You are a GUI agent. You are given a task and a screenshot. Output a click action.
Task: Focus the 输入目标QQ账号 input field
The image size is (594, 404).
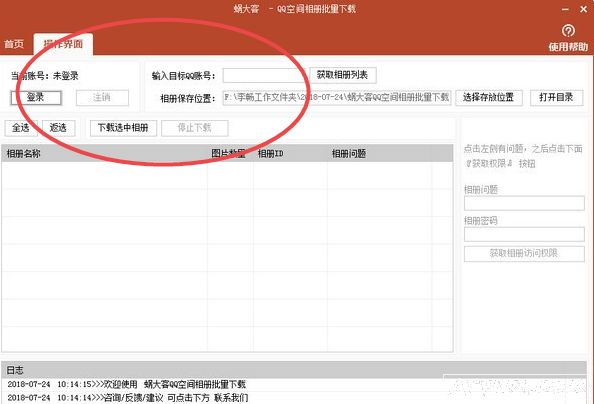tap(264, 75)
